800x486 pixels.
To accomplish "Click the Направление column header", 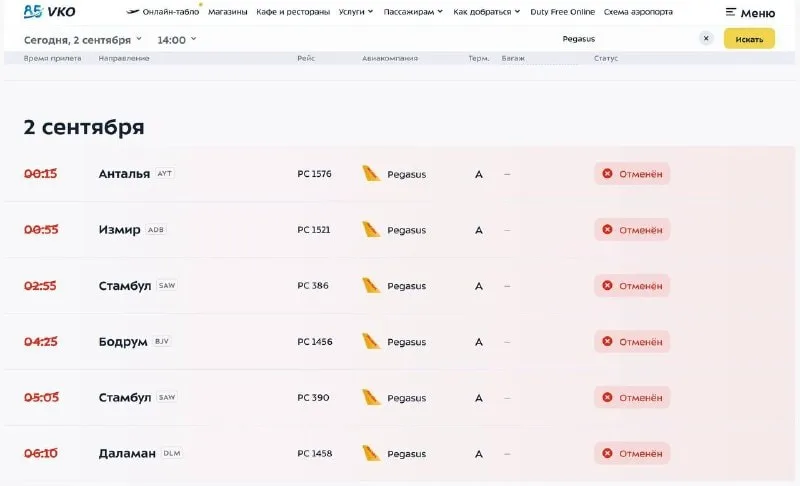I will pyautogui.click(x=124, y=58).
